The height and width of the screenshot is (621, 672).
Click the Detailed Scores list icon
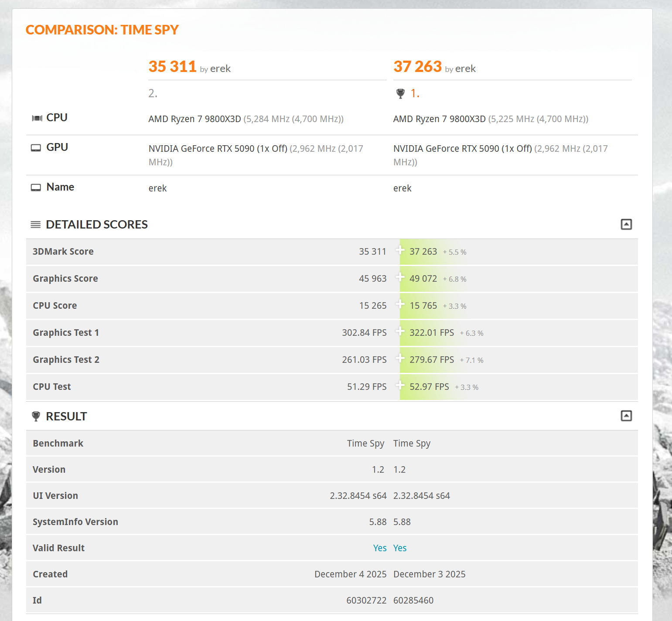35,225
